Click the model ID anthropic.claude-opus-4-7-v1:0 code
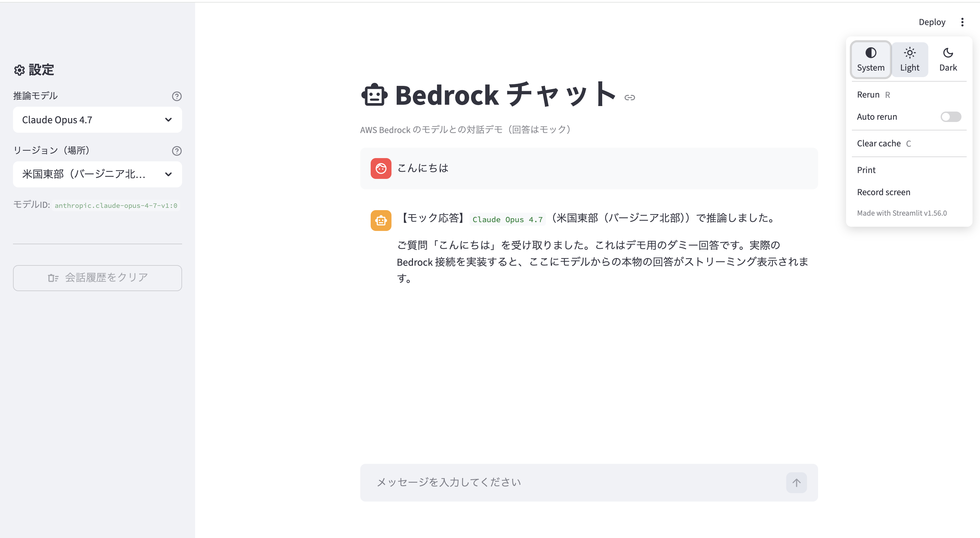This screenshot has height=538, width=980. click(116, 206)
